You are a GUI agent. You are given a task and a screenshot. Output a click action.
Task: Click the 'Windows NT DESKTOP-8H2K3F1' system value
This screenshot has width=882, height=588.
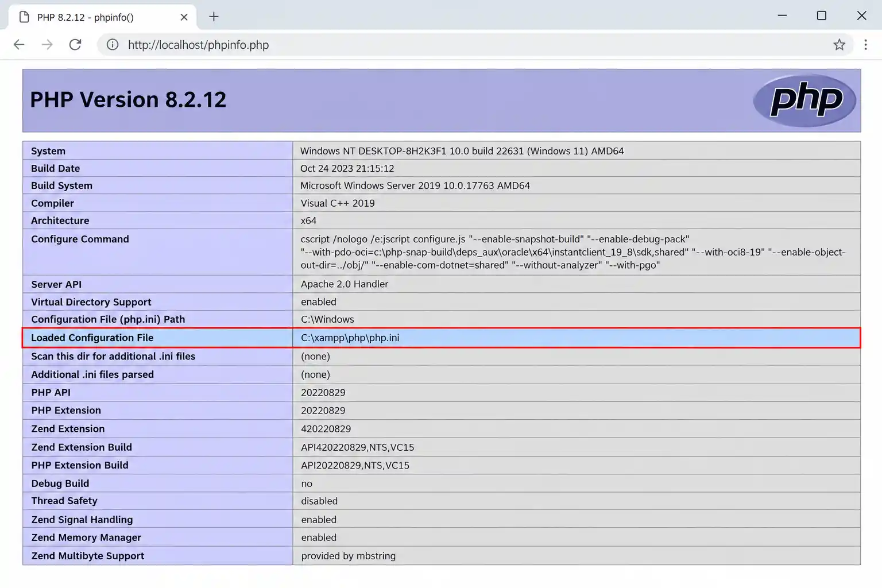click(462, 151)
